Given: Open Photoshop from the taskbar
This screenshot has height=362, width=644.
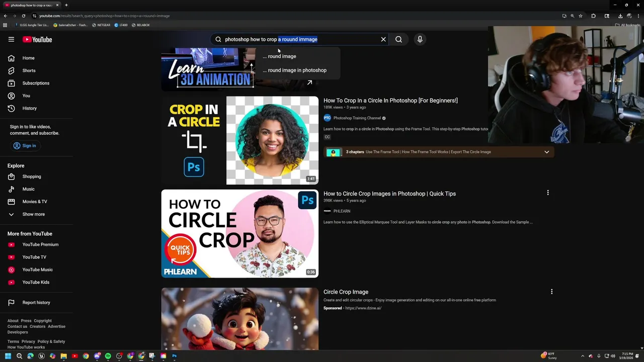Looking at the screenshot, I should coord(175,356).
